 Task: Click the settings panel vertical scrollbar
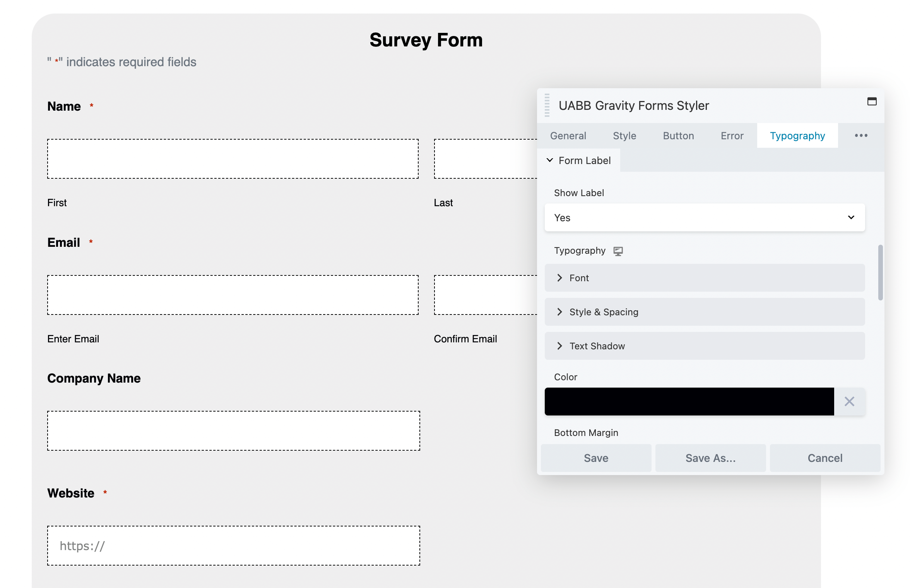(880, 272)
